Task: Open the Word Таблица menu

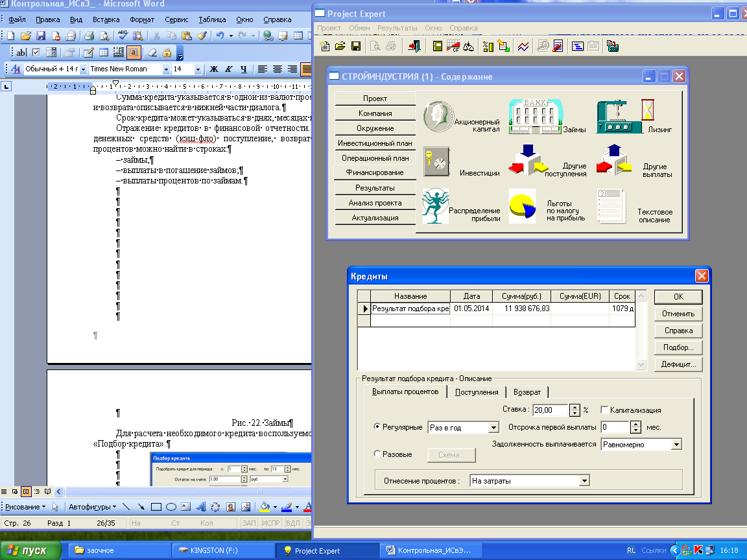Action: [x=212, y=19]
